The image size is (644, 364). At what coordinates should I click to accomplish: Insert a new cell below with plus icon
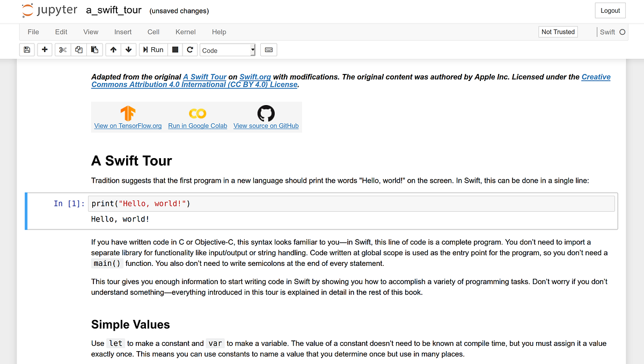click(45, 49)
